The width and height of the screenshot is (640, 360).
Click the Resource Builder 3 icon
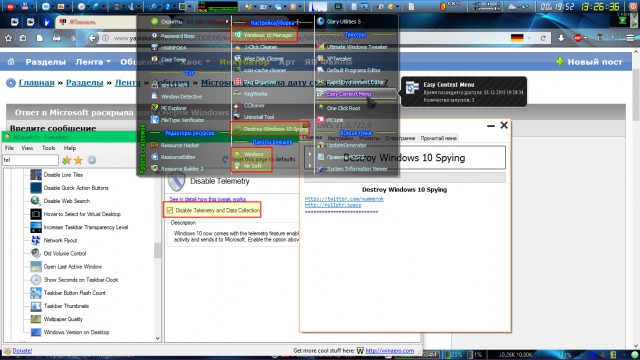click(154, 169)
